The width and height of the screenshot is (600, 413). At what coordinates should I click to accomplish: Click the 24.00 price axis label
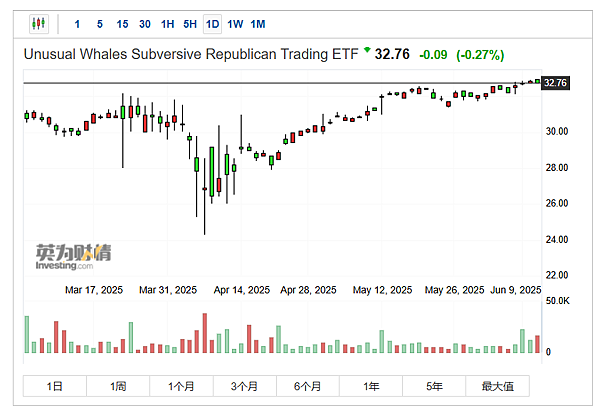point(557,240)
